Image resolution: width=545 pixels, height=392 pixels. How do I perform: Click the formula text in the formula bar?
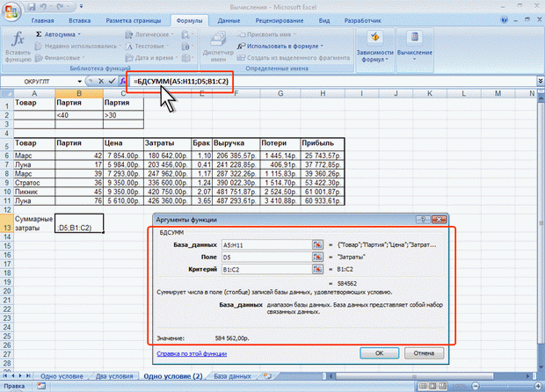click(181, 82)
